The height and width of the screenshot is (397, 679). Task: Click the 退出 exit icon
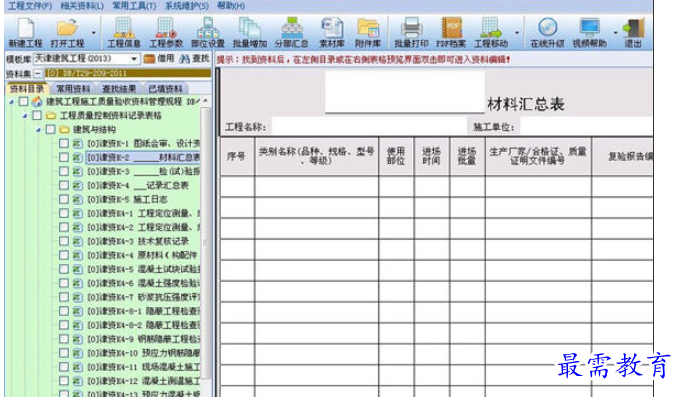(633, 33)
